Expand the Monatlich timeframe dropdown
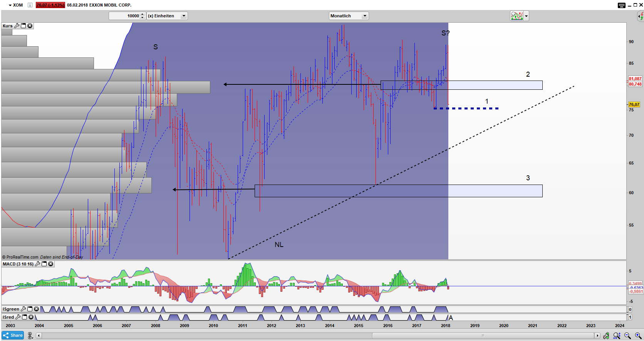This screenshot has width=644, height=341. click(364, 16)
